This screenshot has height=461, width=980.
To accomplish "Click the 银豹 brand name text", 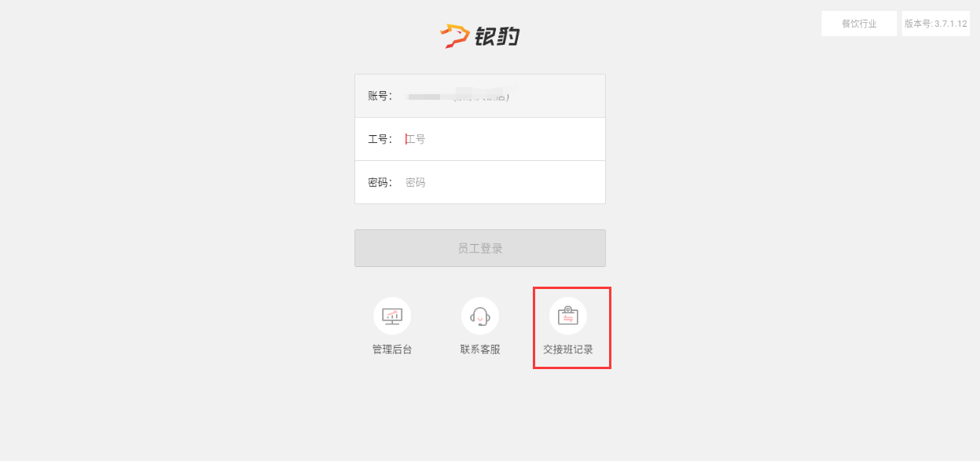I will 497,36.
